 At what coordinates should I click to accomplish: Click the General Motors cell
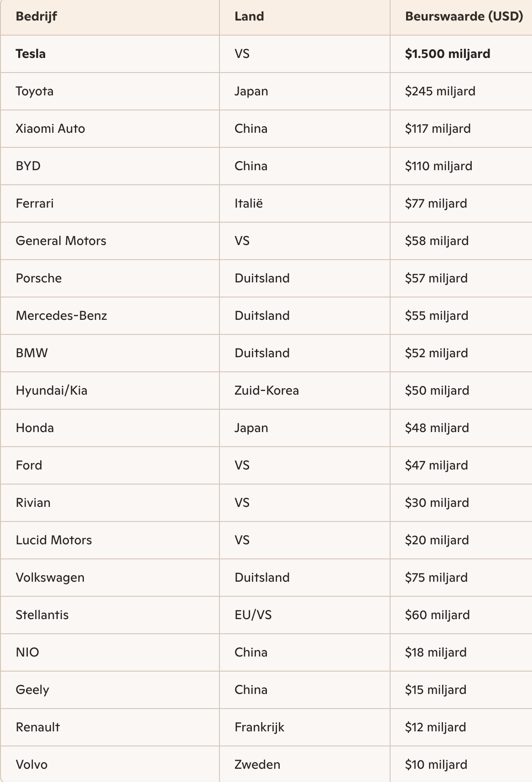(x=61, y=241)
